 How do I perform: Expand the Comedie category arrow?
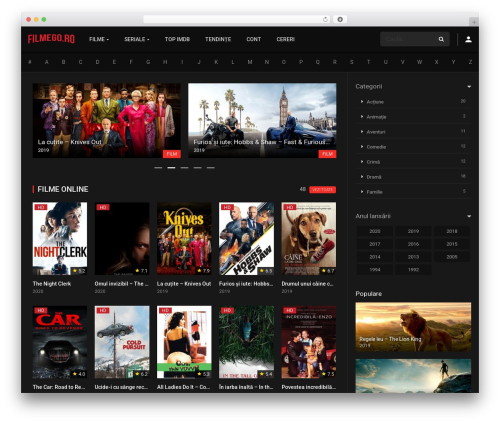[x=362, y=147]
